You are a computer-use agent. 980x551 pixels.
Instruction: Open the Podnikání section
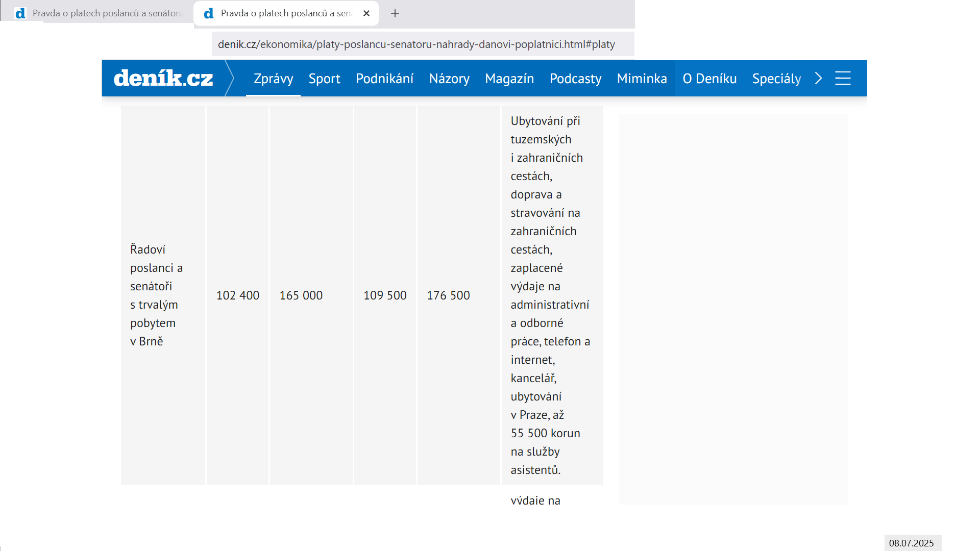tap(384, 79)
